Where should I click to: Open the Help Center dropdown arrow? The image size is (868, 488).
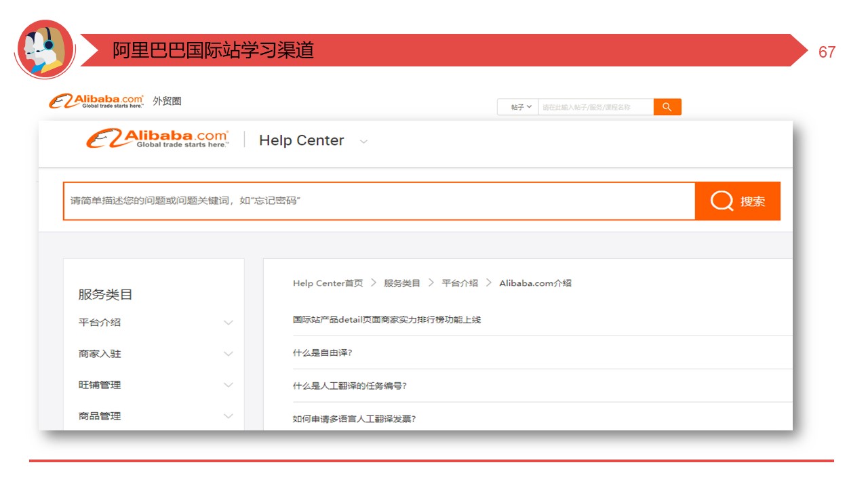(x=363, y=142)
